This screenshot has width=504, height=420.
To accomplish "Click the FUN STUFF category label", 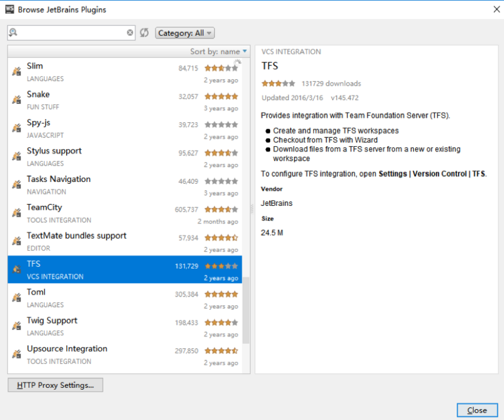I will 43,107.
